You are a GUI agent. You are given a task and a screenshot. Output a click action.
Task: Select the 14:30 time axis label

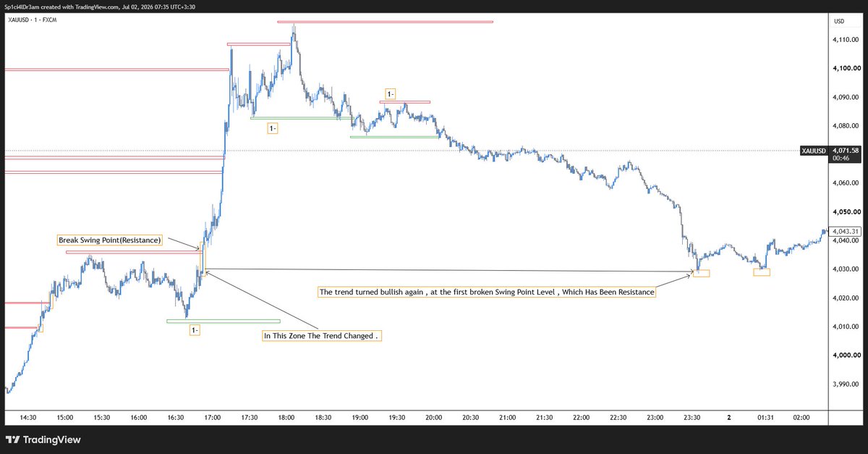28,418
